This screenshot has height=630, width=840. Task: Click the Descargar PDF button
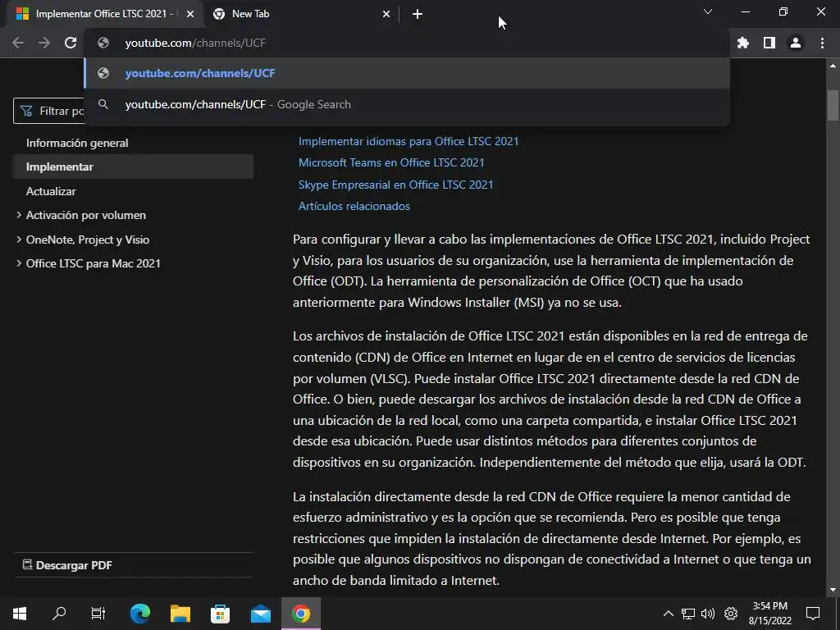point(67,565)
